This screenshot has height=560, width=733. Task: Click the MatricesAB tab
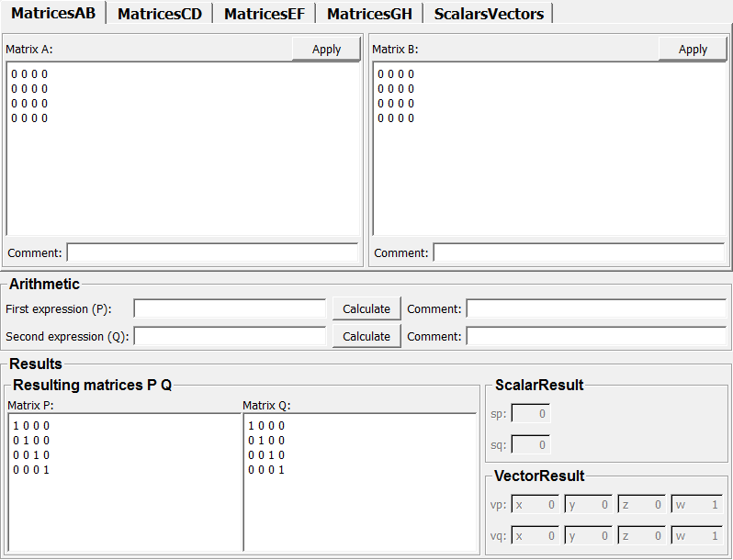tap(53, 13)
